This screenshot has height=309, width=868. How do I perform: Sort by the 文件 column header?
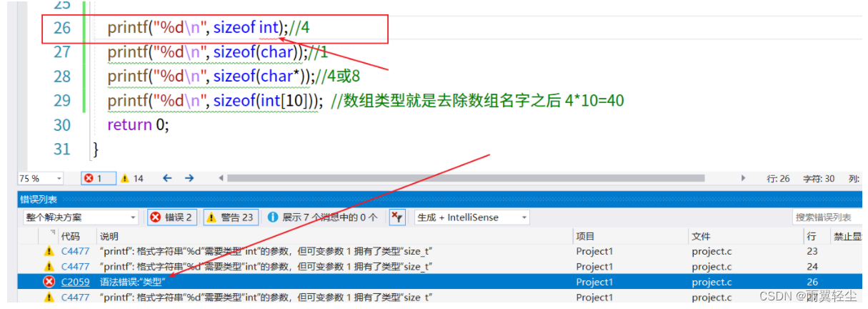701,236
